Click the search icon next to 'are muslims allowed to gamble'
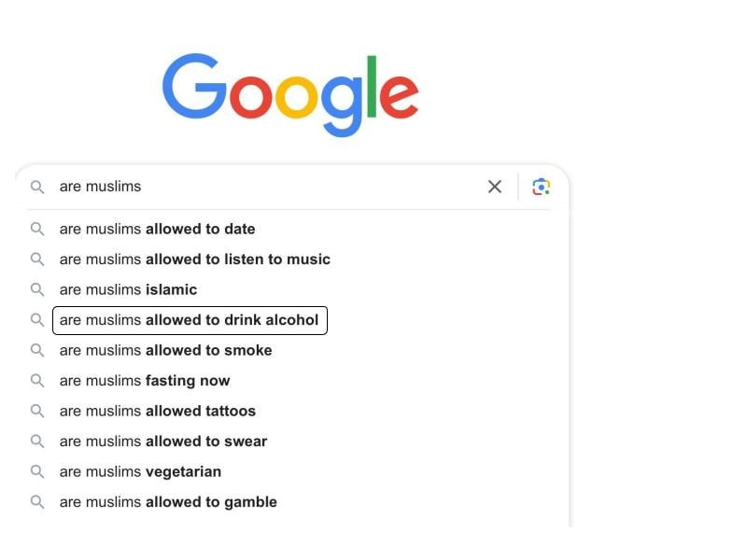 click(x=37, y=501)
